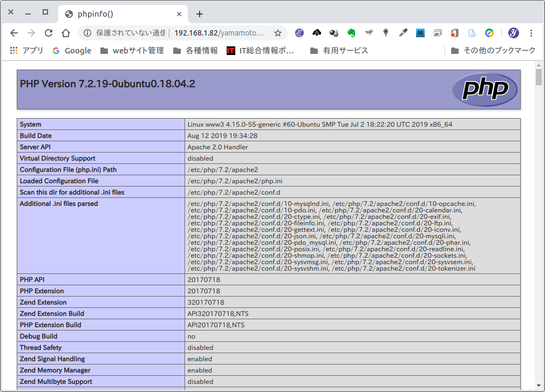Click the Linux www3 system value
545x392 pixels.
point(320,125)
